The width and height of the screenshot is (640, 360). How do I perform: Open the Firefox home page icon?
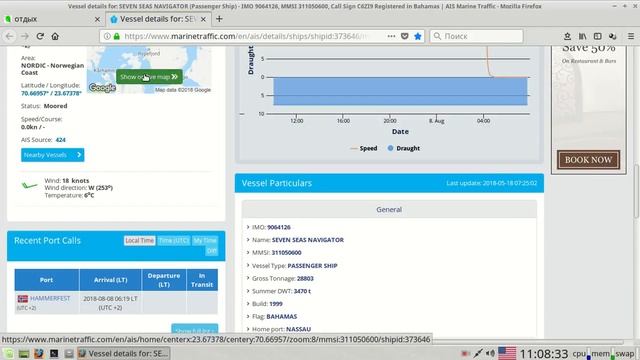coord(55,36)
